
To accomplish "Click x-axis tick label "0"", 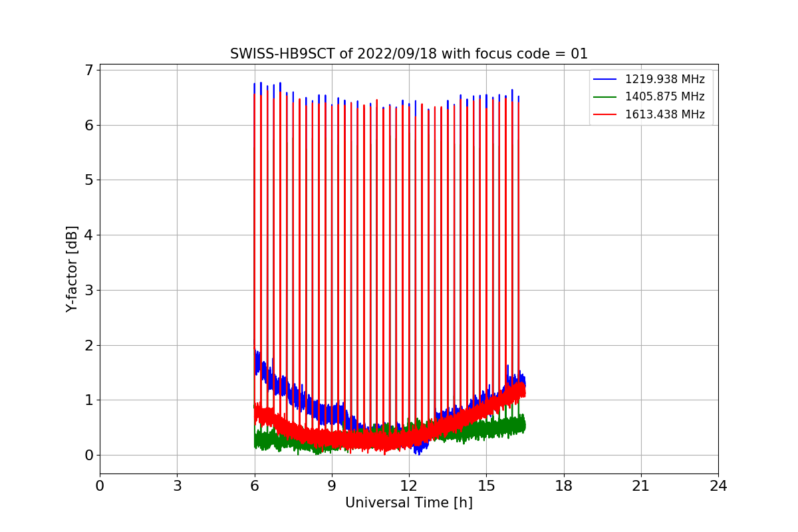I will point(100,486).
